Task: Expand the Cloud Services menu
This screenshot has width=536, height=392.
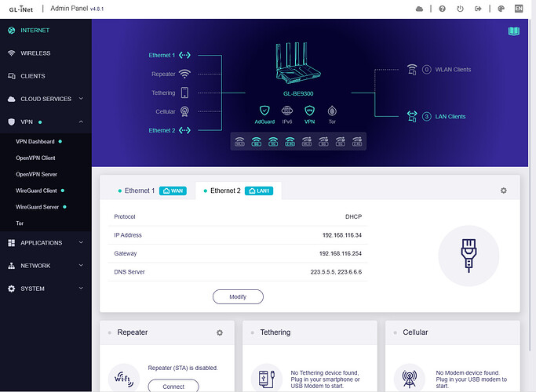Action: pyautogui.click(x=81, y=100)
